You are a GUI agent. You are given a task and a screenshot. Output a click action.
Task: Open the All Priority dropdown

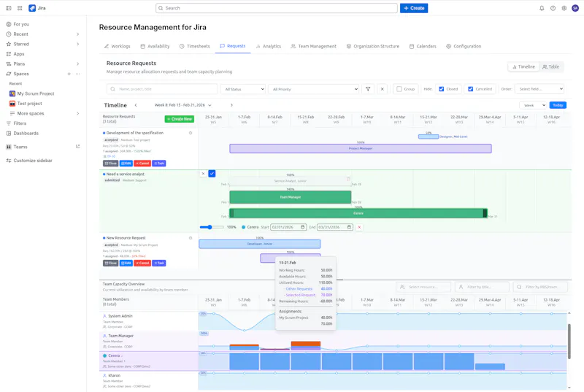[x=314, y=89]
